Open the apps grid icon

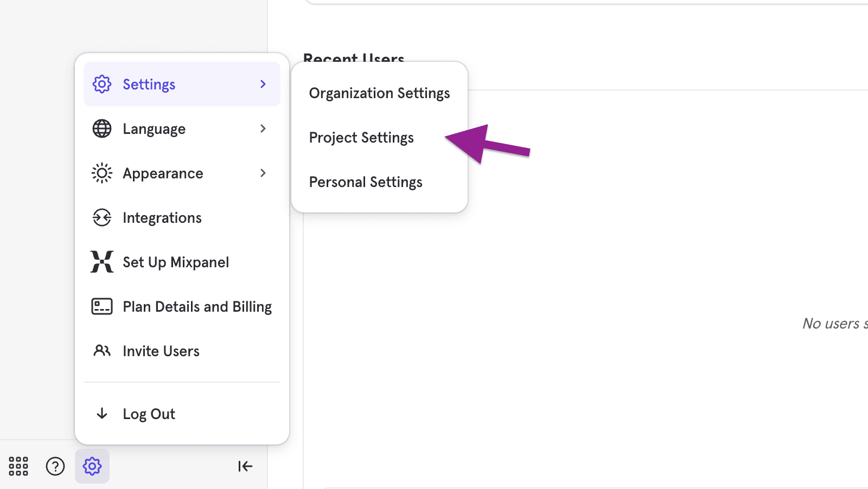pyautogui.click(x=18, y=466)
